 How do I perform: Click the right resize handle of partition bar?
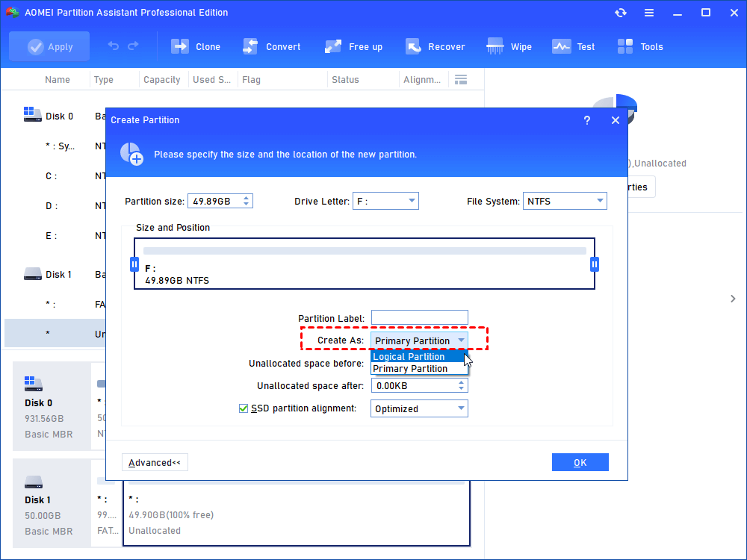click(595, 264)
